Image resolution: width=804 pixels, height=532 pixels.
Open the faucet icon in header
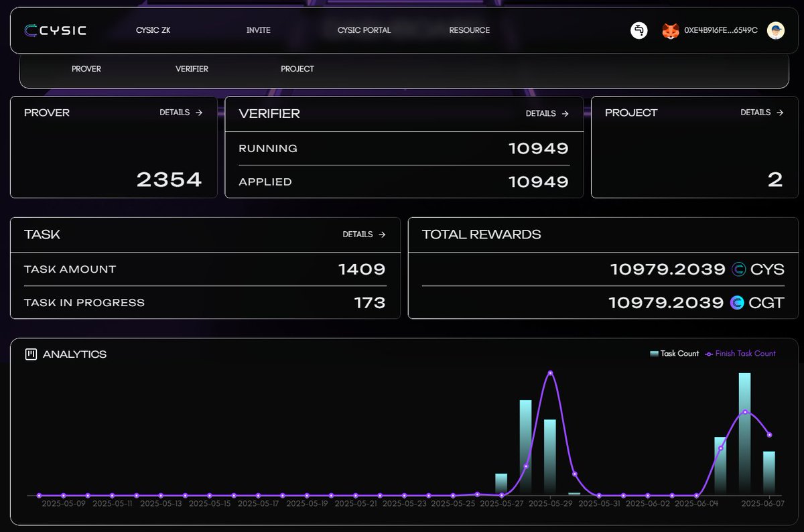click(639, 30)
